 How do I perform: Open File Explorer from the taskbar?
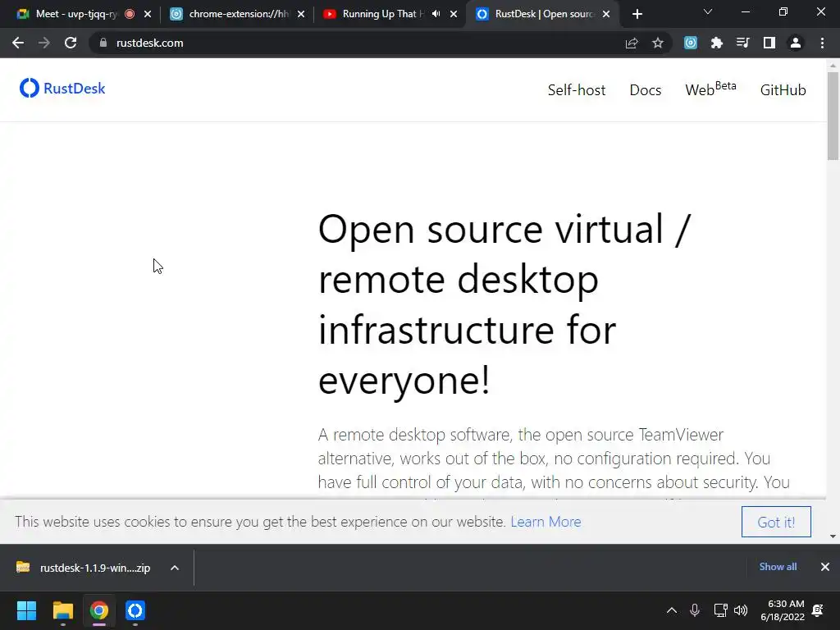(x=62, y=610)
